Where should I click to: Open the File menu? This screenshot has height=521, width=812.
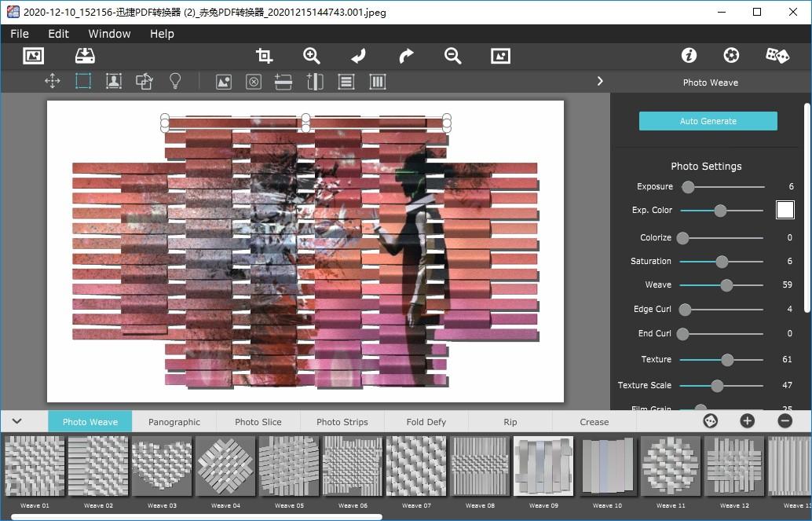pos(20,34)
